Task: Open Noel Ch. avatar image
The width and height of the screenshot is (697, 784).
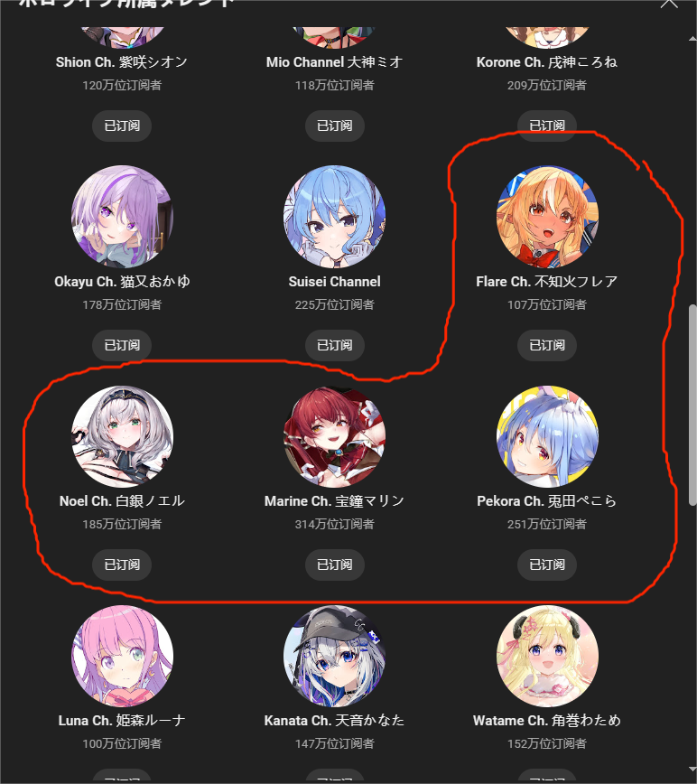Action: (123, 436)
